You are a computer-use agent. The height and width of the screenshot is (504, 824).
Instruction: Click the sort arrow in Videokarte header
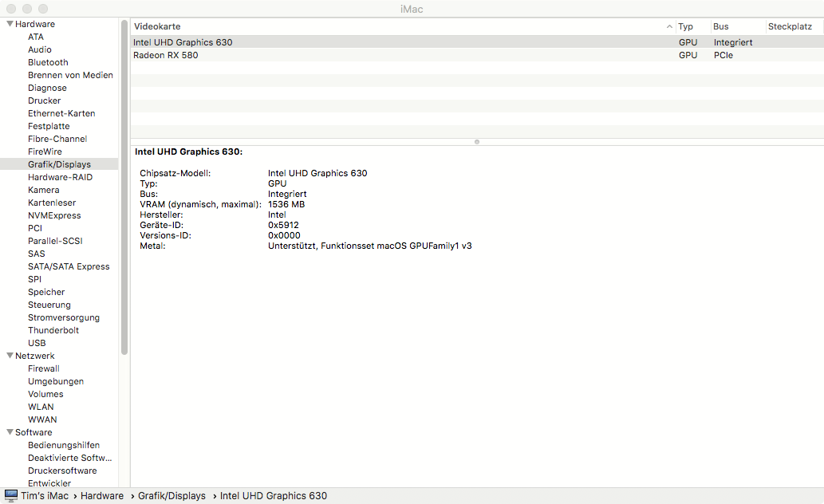[x=669, y=26]
